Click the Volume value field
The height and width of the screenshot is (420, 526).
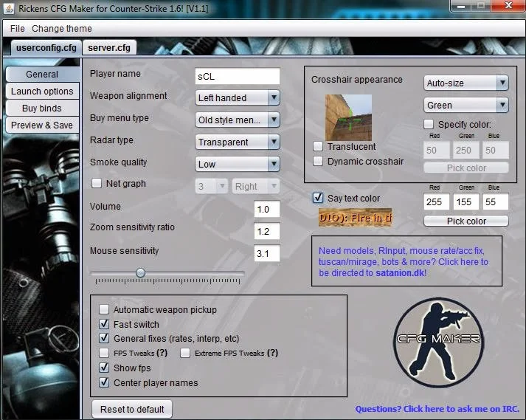point(267,209)
